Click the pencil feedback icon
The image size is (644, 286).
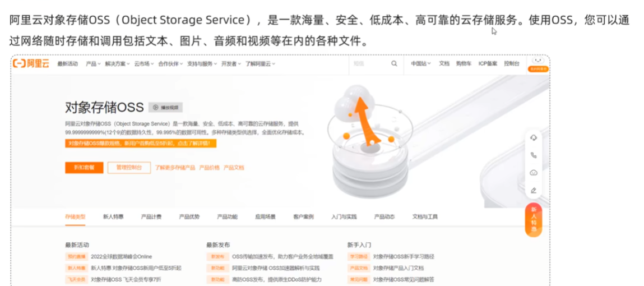click(x=534, y=190)
